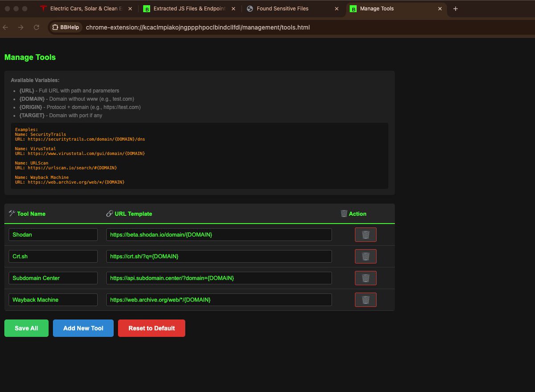
Task: Click the {ORIGIN} variable description line
Action: (x=80, y=107)
